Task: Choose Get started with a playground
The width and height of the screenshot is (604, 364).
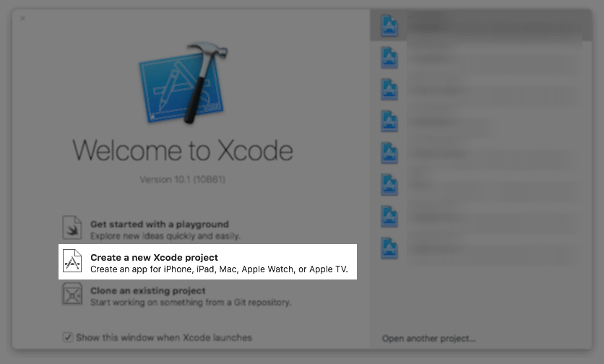Action: pyautogui.click(x=159, y=225)
